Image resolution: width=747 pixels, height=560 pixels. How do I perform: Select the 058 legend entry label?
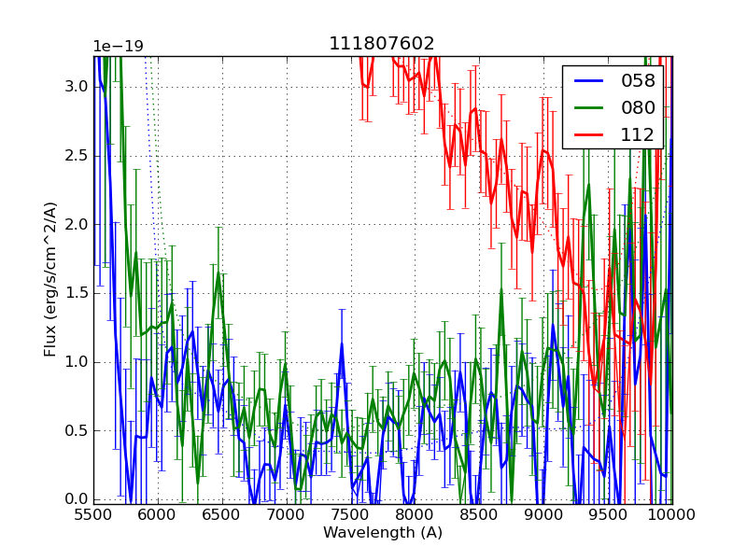click(x=638, y=80)
